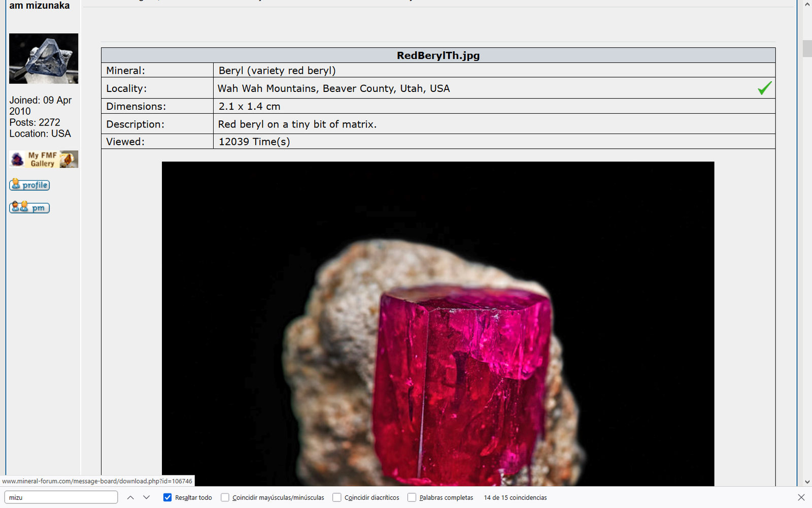Enable Coincidir mayúsculas/minúsculas checkbox

coord(225,497)
